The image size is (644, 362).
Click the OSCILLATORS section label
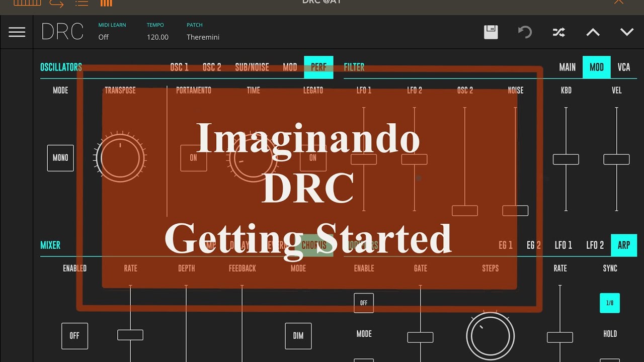point(61,67)
